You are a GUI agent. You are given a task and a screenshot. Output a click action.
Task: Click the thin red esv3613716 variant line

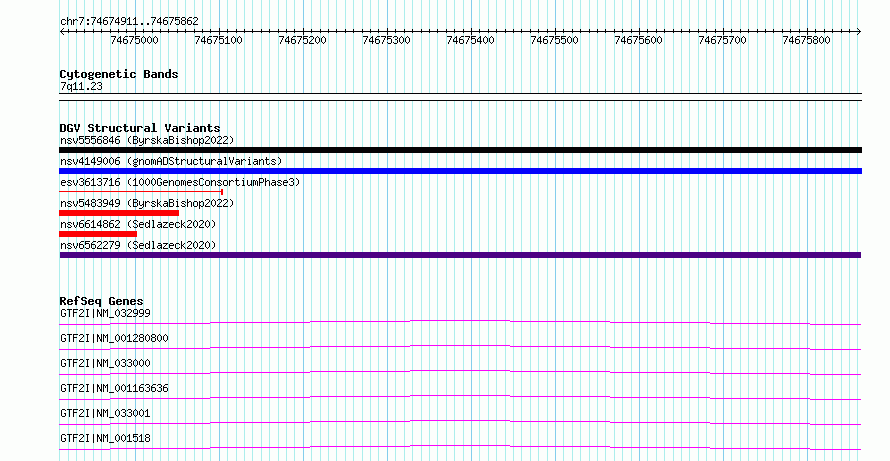click(x=141, y=192)
